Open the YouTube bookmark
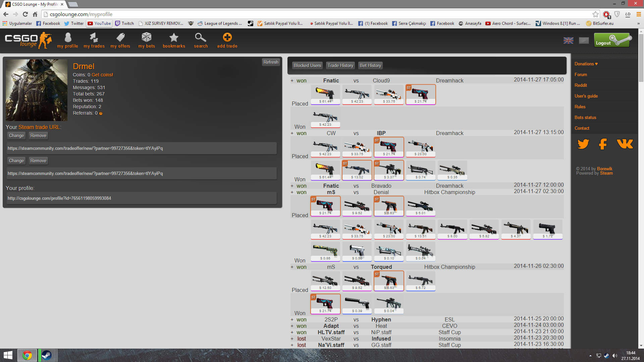 pos(99,23)
